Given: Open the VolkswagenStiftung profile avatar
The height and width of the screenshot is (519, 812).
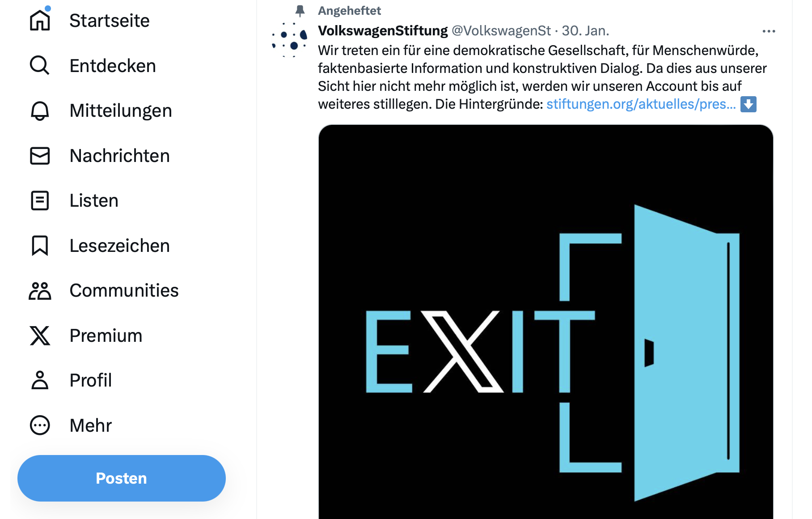Looking at the screenshot, I should [290, 40].
